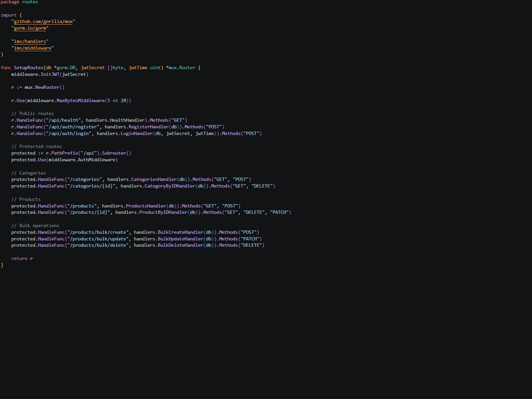
Task: Open the gorm.io/gorm import link
Action: pyautogui.click(x=30, y=28)
